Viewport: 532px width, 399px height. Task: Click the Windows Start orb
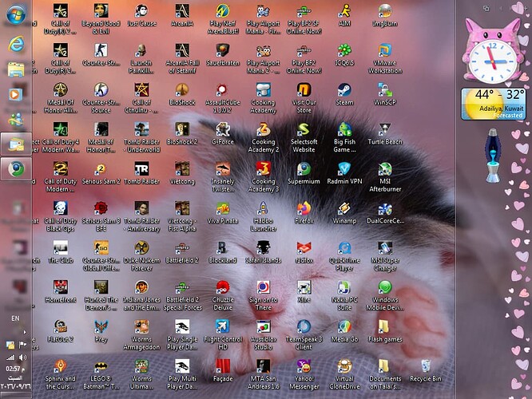click(16, 14)
